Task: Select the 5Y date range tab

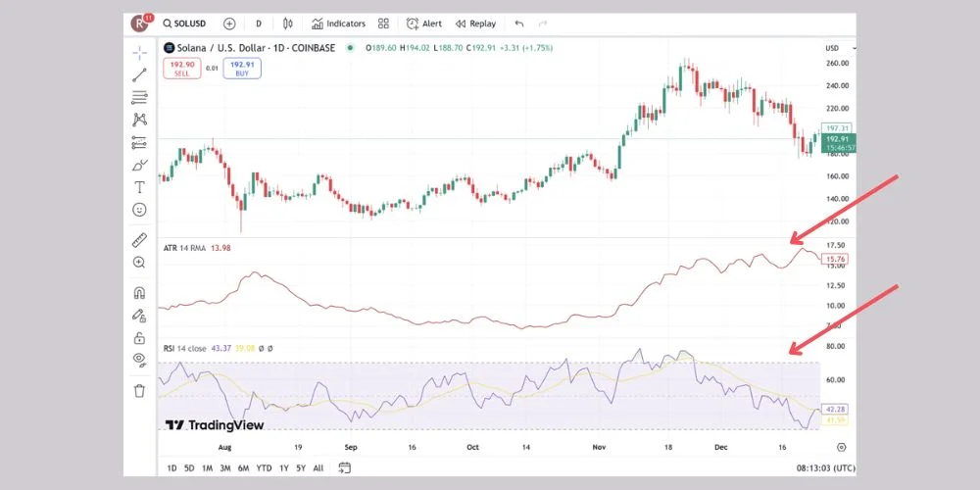Action: [x=301, y=467]
